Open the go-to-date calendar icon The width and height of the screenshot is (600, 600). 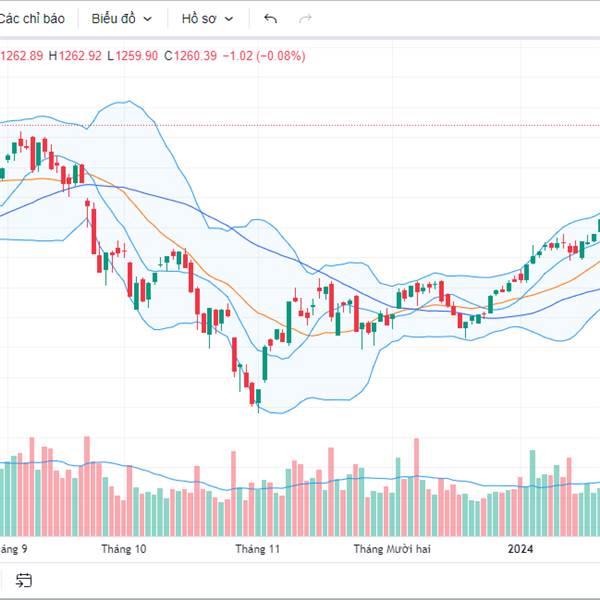coord(24,580)
